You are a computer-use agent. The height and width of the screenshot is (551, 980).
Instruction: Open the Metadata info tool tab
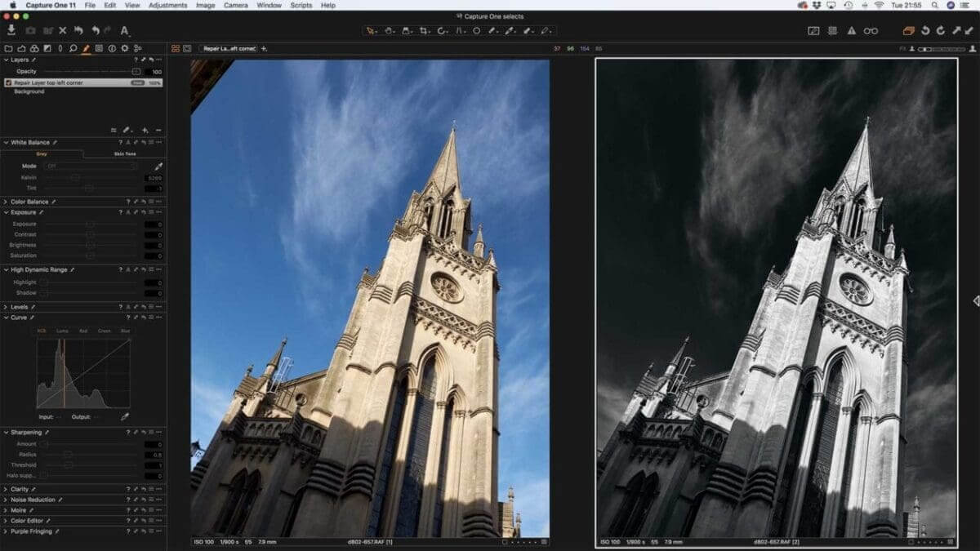(x=112, y=48)
